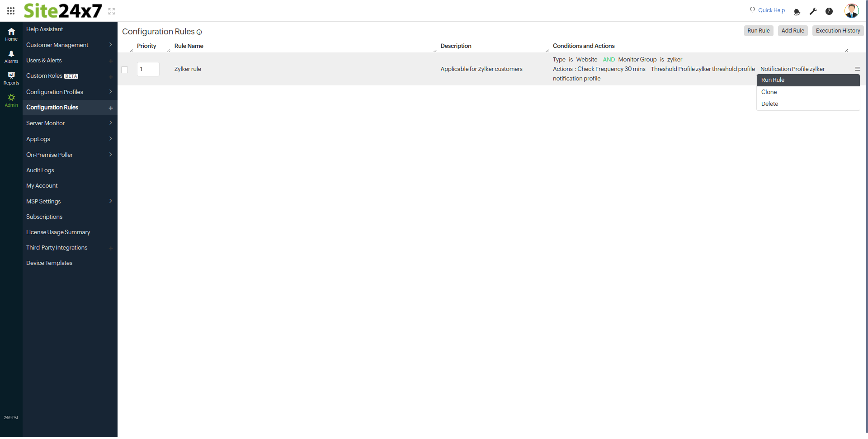Screen dimensions: 868x439
Task: Click the Add Rule button
Action: click(x=793, y=30)
